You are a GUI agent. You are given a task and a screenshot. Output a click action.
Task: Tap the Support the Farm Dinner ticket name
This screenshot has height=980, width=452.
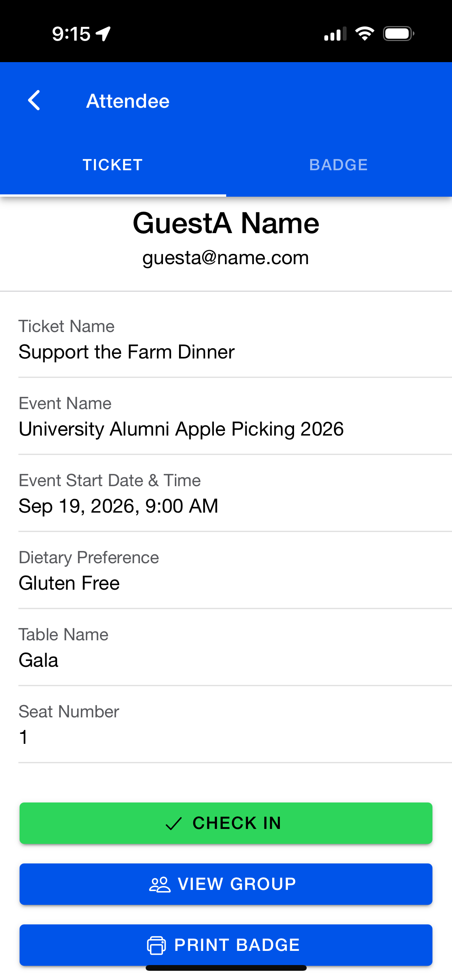[127, 352]
